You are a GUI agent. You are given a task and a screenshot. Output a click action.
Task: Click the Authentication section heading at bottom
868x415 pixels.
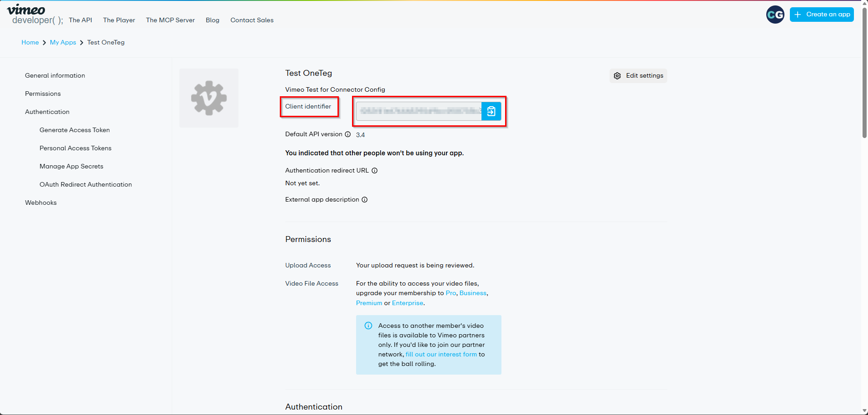click(x=314, y=407)
